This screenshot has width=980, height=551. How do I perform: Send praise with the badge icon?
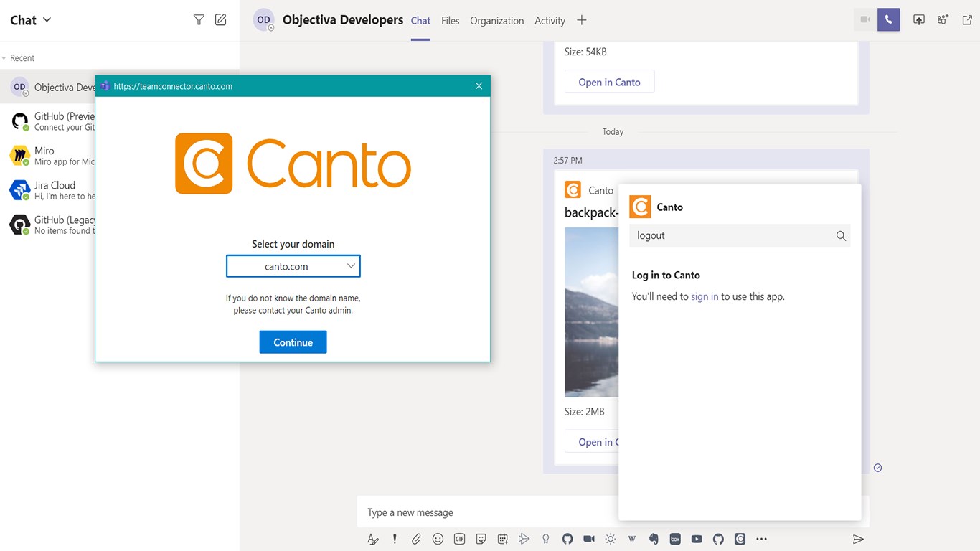point(546,539)
